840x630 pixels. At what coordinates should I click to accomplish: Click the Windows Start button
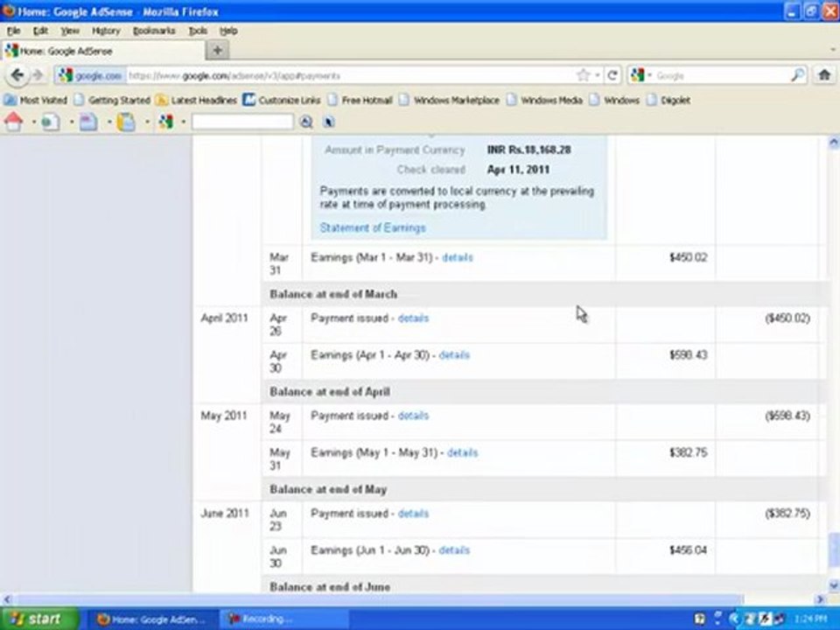tap(39, 619)
